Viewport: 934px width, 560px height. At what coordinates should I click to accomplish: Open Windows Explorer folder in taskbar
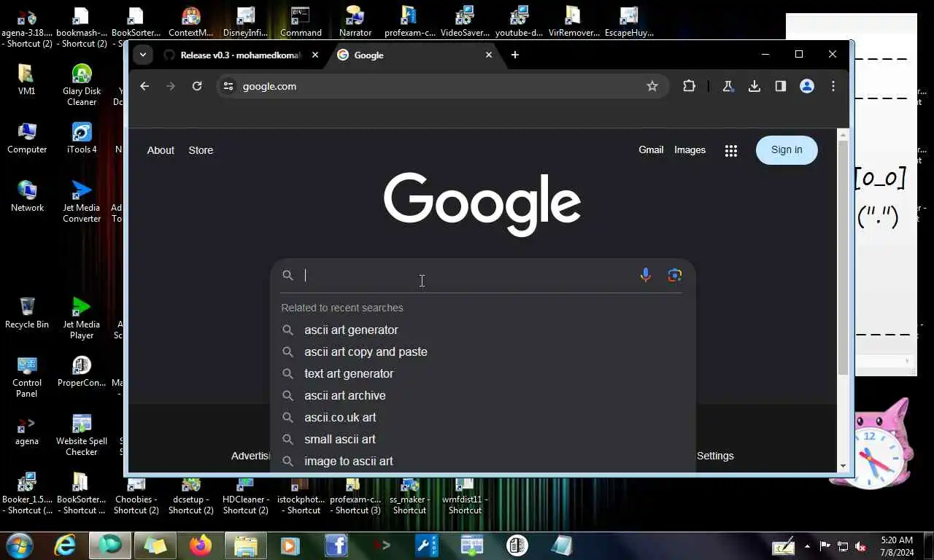coord(245,545)
